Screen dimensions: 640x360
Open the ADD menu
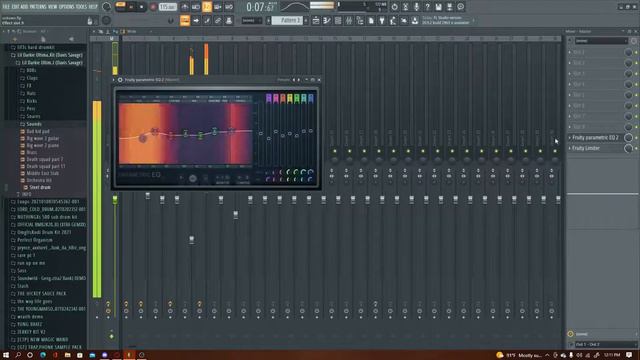point(24,7)
